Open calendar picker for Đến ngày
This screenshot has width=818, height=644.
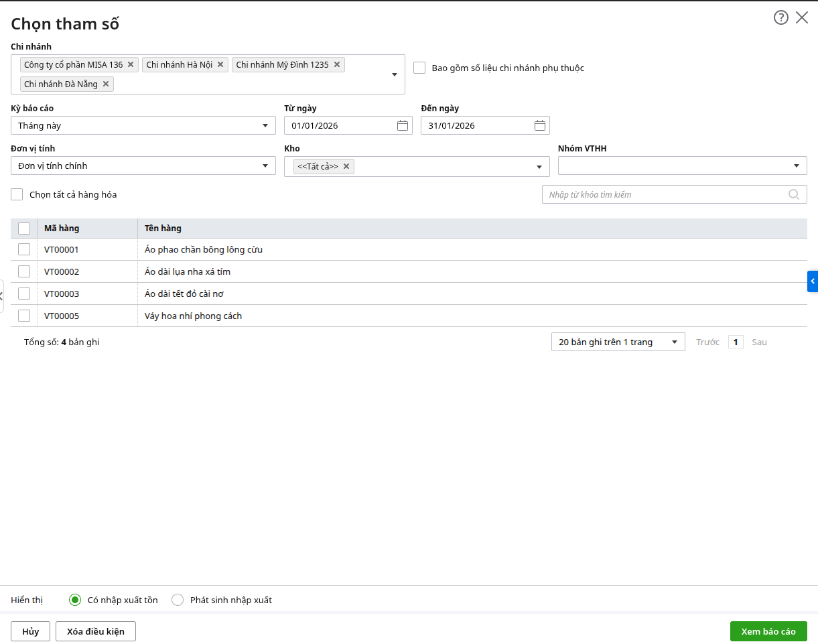coord(540,125)
